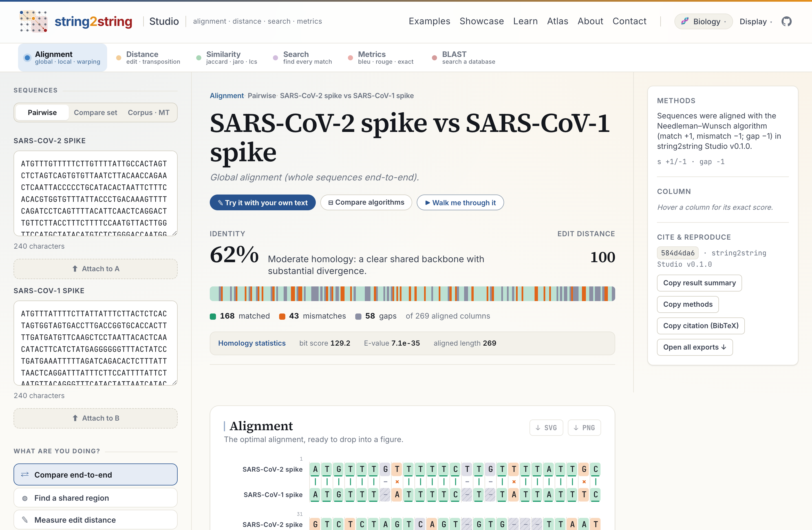Open the BLAST search tab
Screen dimensions: 812x530
(x=464, y=57)
